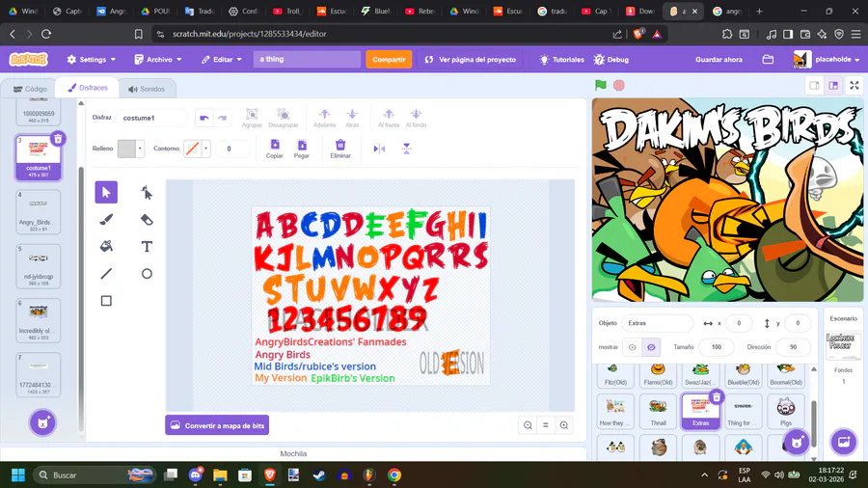Screen dimensions: 868x488
Task: Hide the Extras sprite from stage
Action: tap(651, 347)
